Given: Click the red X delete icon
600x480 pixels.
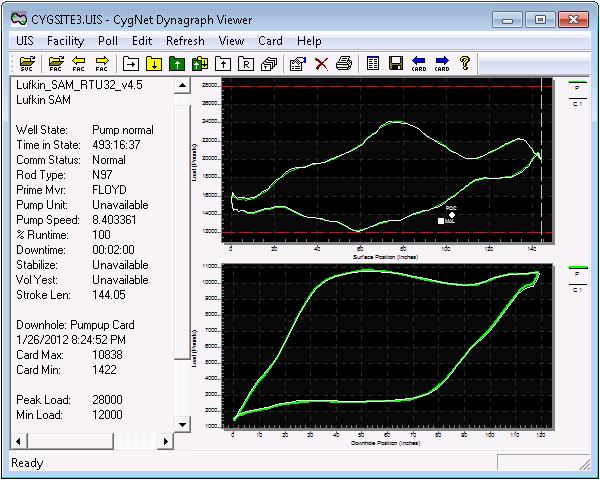Looking at the screenshot, I should [x=321, y=64].
